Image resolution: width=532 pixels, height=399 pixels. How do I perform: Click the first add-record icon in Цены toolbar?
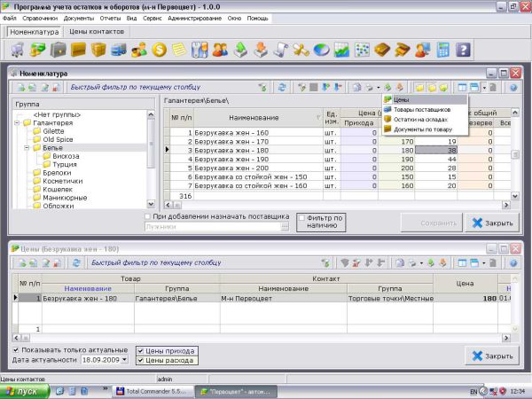point(21,263)
